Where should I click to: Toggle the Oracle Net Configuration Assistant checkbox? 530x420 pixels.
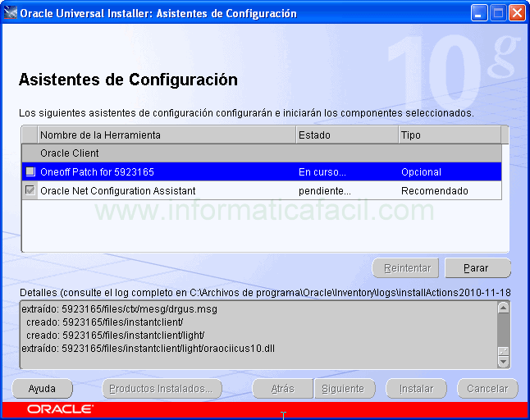pyautogui.click(x=30, y=190)
